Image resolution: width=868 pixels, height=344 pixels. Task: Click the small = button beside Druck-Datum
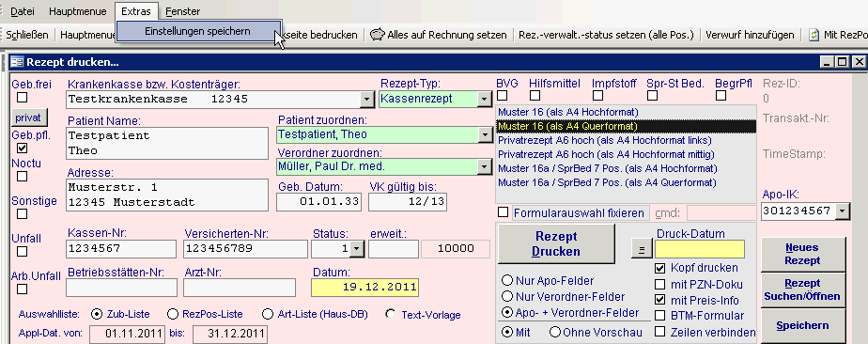coord(641,249)
